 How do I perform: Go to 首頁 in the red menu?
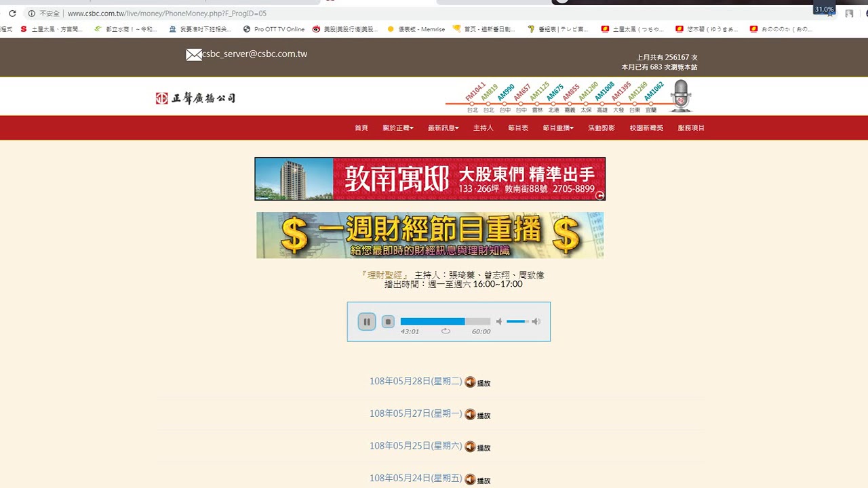coord(361,128)
